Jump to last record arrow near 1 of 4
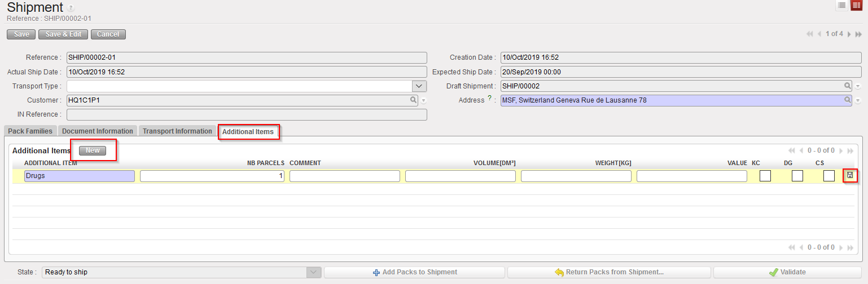Screen dimensions: 868x284 858,34
